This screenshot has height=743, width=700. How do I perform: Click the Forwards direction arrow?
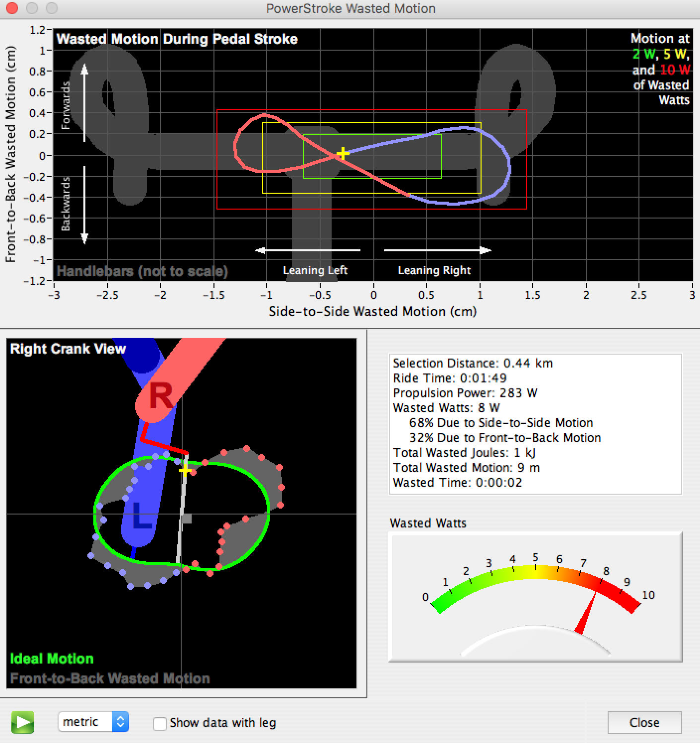tap(84, 102)
